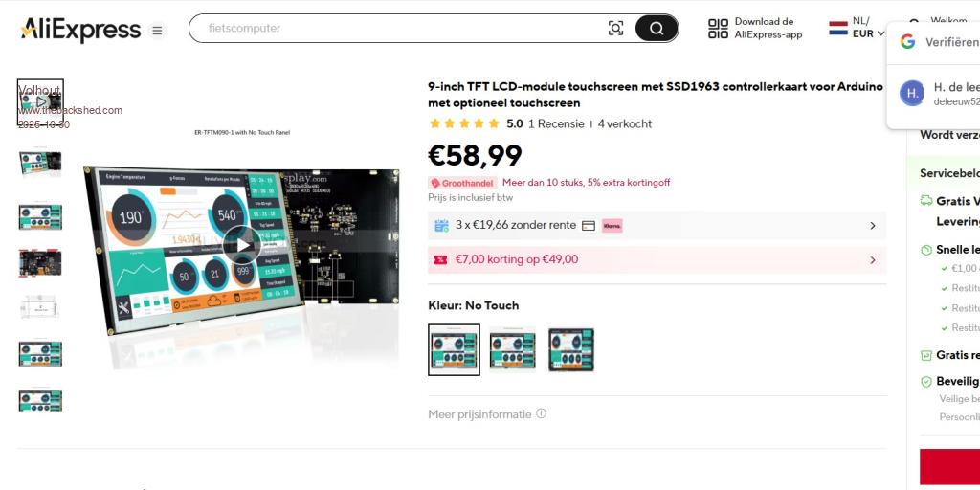
Task: Click the info icon beside Meer prijsinformatie
Action: (x=541, y=414)
